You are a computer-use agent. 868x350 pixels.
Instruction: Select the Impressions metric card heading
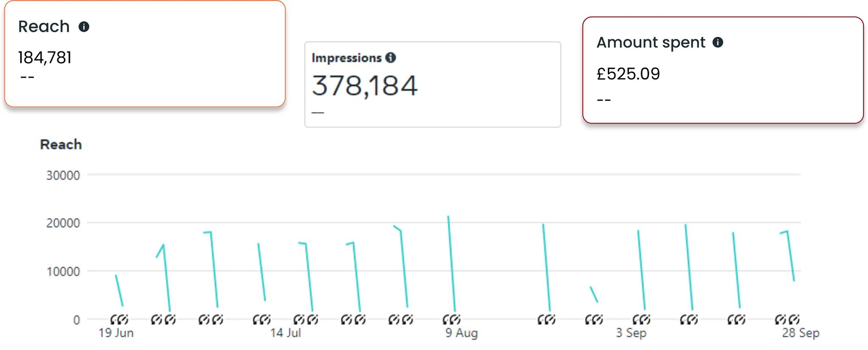[347, 58]
